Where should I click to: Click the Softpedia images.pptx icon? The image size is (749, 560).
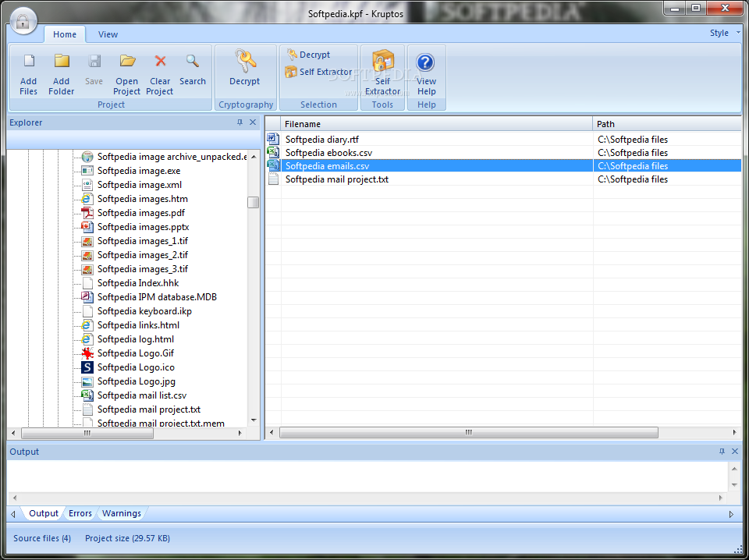pos(87,227)
